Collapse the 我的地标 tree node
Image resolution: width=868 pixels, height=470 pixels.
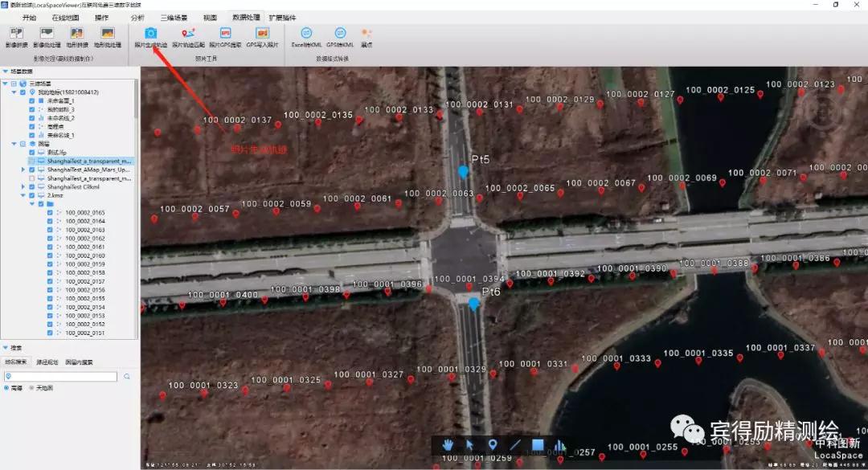(14, 92)
